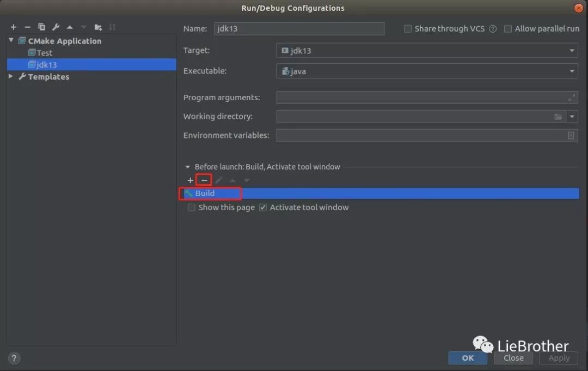Browse for working directory folder
The height and width of the screenshot is (371, 588).
[x=558, y=117]
